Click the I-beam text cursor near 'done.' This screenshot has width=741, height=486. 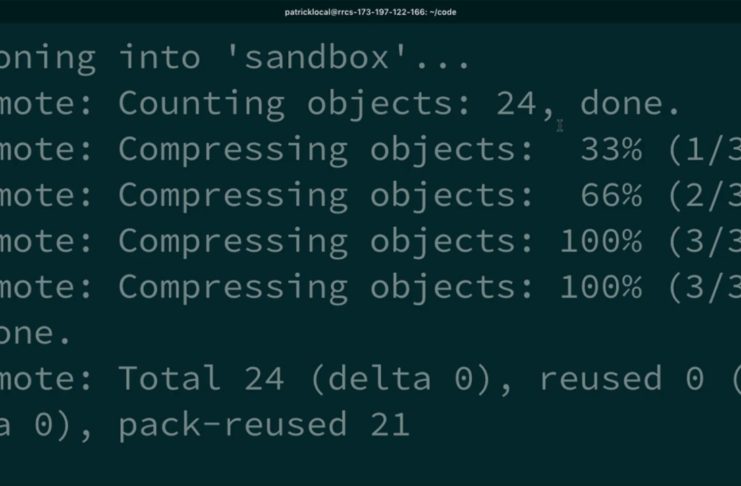(x=561, y=124)
